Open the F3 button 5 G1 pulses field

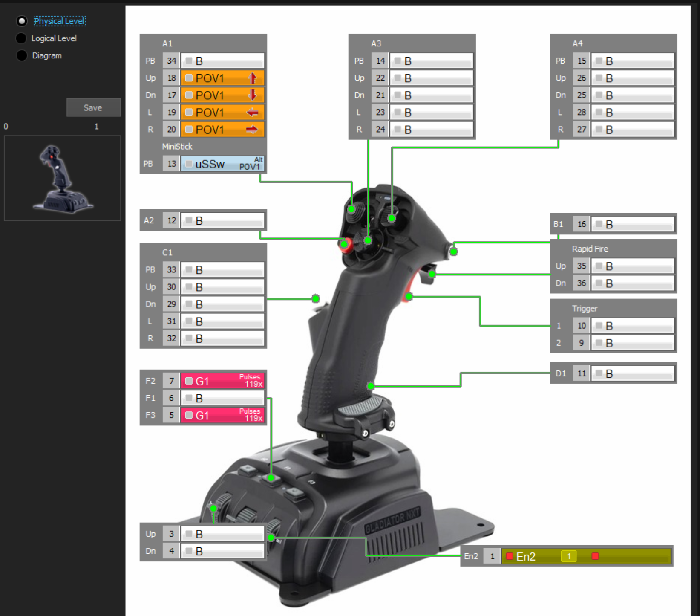[222, 415]
